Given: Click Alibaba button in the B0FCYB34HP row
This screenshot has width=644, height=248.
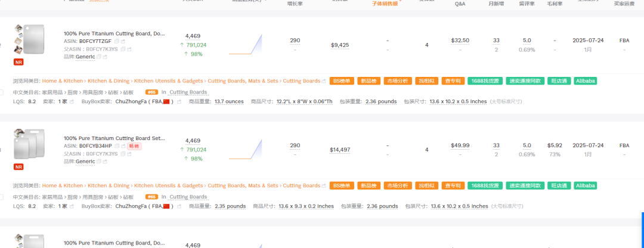Looking at the screenshot, I should tap(586, 186).
